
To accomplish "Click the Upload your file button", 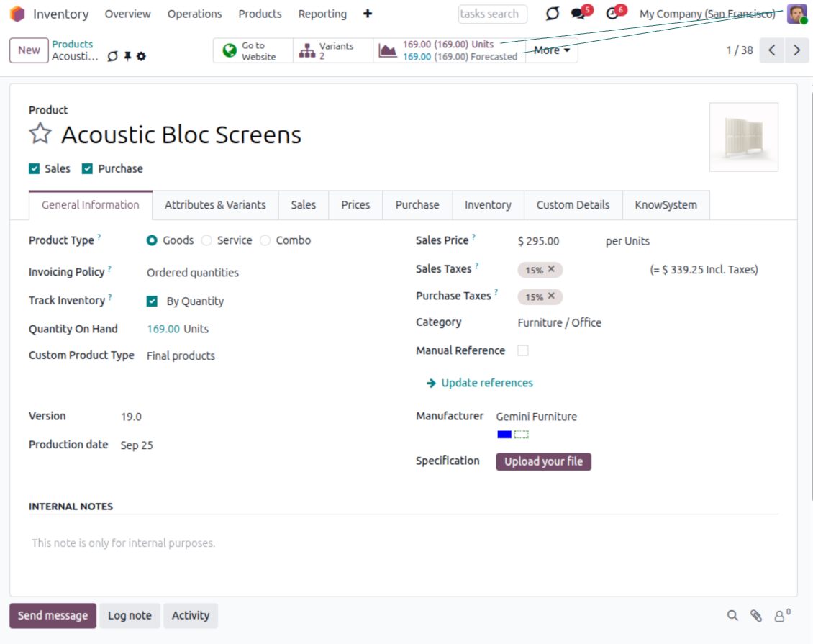I will click(x=543, y=461).
